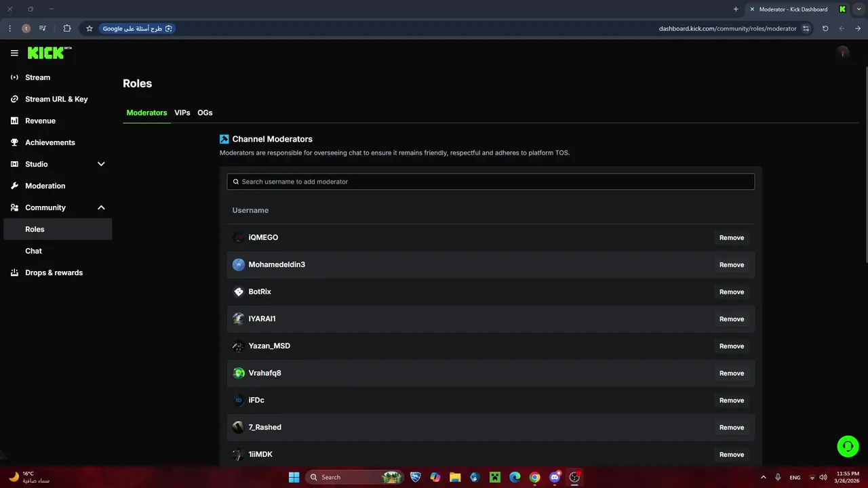Open the Moderation page
868x488 pixels.
point(58,186)
